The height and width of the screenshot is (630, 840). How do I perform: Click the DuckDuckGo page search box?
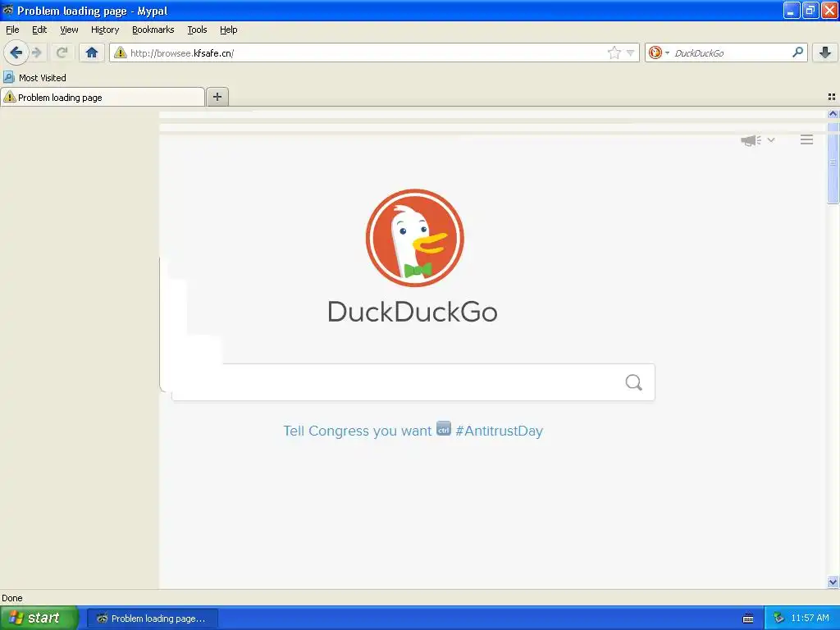point(413,382)
